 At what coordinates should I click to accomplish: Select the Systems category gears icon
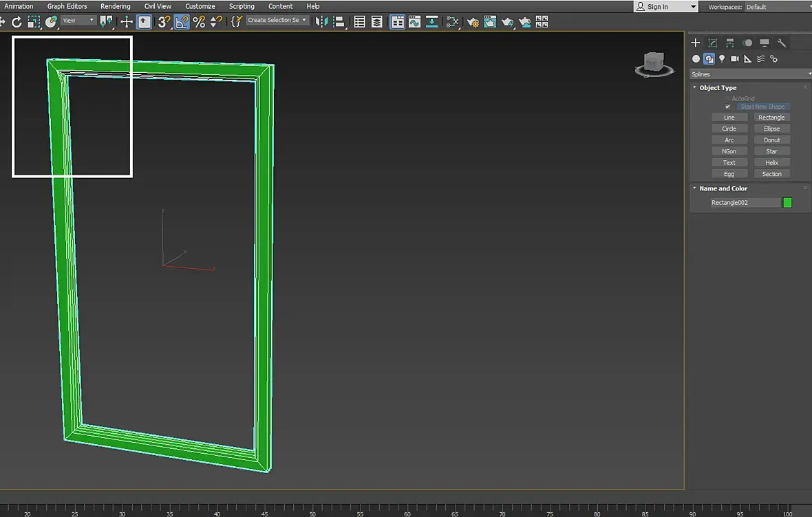[773, 59]
